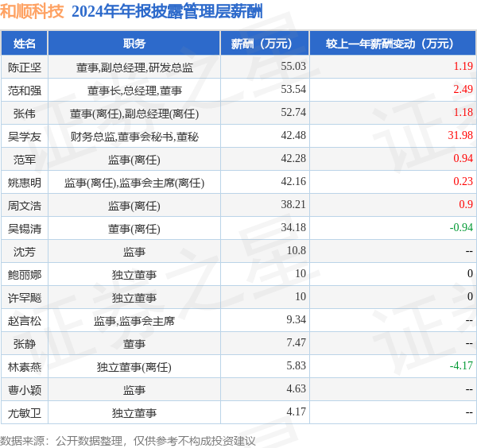
Task: Click the change value 2.49
Action: pos(463,89)
